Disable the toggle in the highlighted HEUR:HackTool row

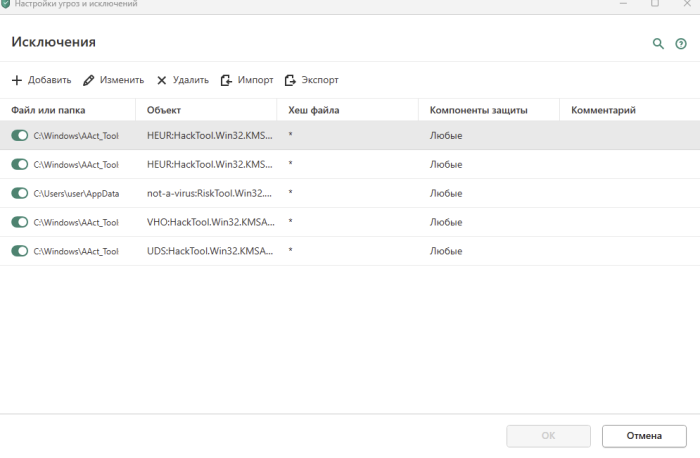20,135
